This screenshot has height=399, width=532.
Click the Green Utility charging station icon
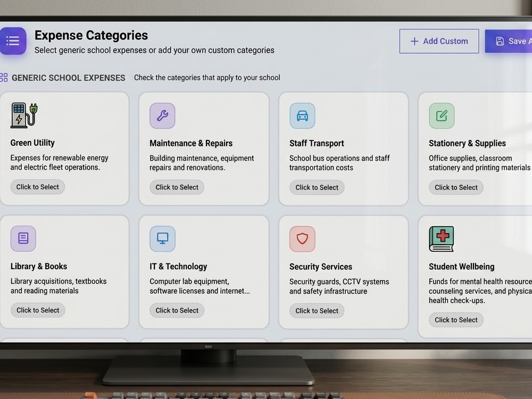24,115
